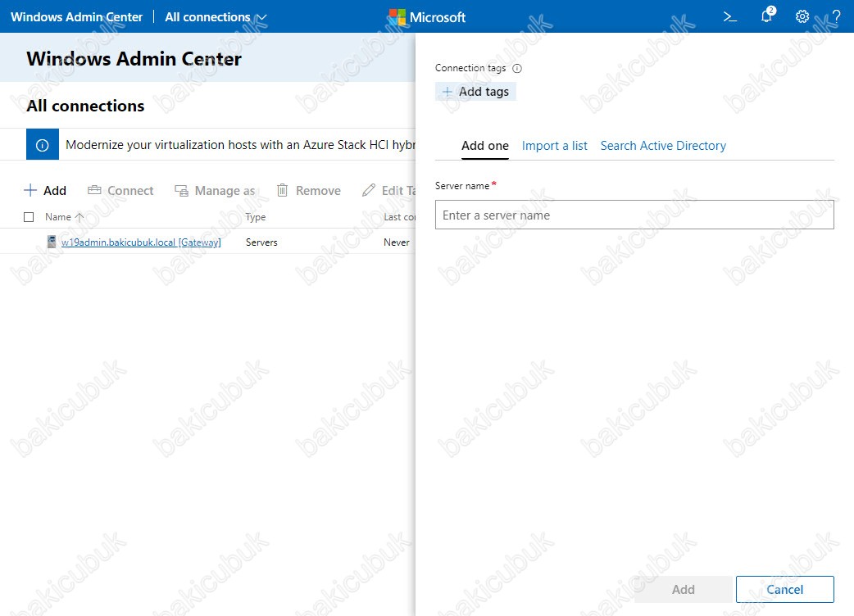This screenshot has height=616, width=854.
Task: Click the Microsoft logo
Action: click(427, 17)
